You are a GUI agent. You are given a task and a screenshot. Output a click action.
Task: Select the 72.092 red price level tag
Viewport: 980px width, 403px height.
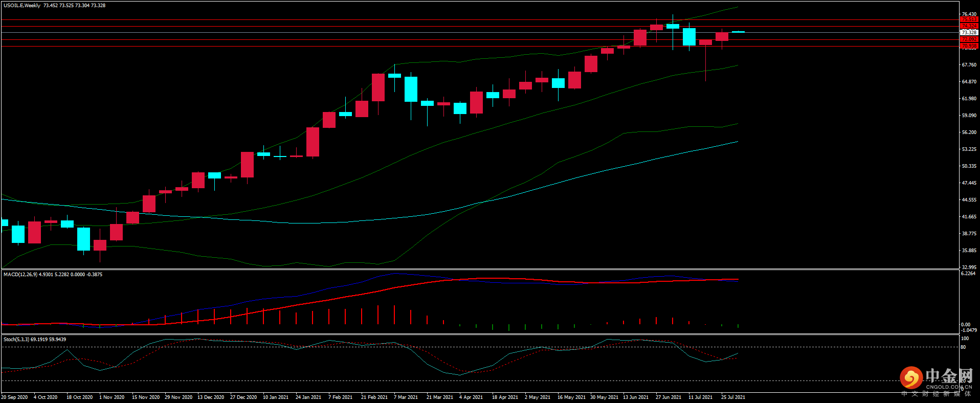pos(969,39)
